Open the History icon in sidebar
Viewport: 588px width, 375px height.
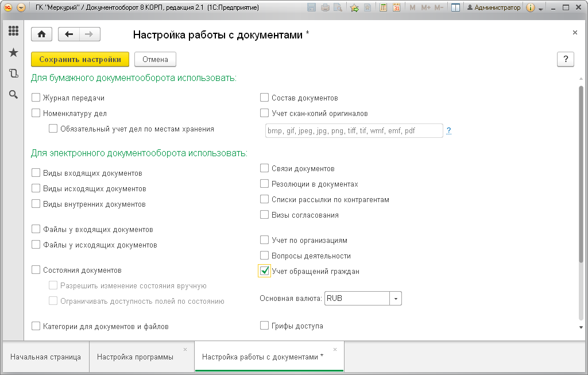point(14,73)
